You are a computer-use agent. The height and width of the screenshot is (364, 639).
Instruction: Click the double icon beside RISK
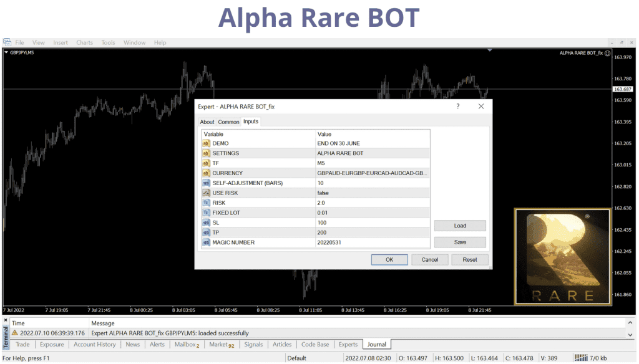pyautogui.click(x=206, y=203)
